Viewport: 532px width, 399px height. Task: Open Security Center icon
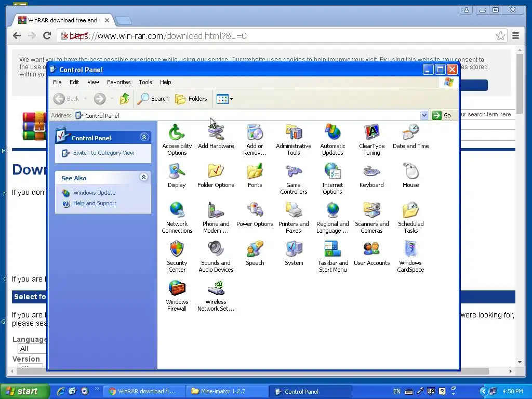click(x=177, y=257)
